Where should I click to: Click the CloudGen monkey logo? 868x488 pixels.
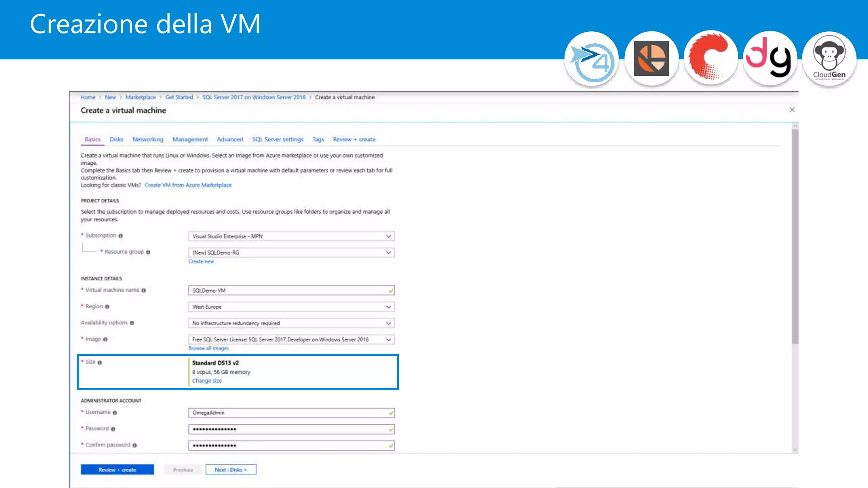(x=829, y=58)
